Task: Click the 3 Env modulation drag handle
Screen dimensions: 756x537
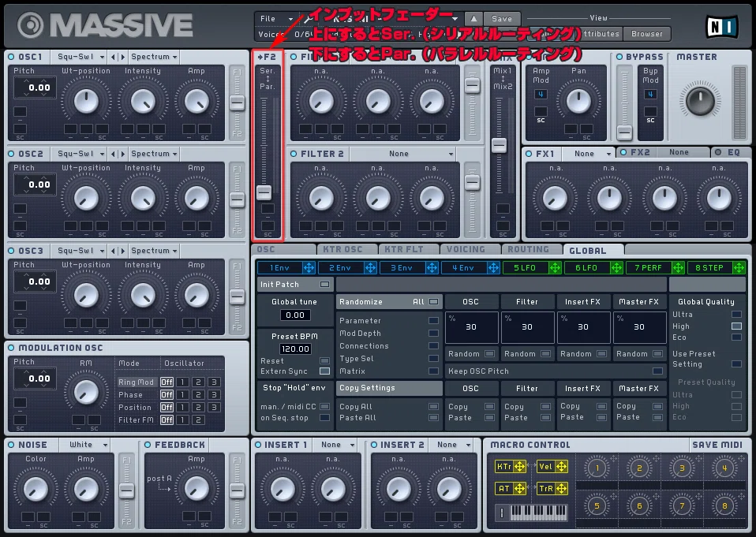Action: 432,268
